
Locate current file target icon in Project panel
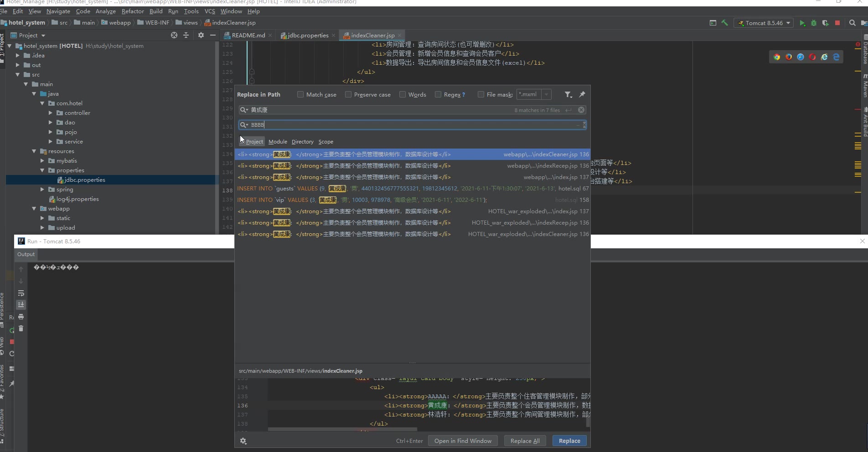point(174,35)
